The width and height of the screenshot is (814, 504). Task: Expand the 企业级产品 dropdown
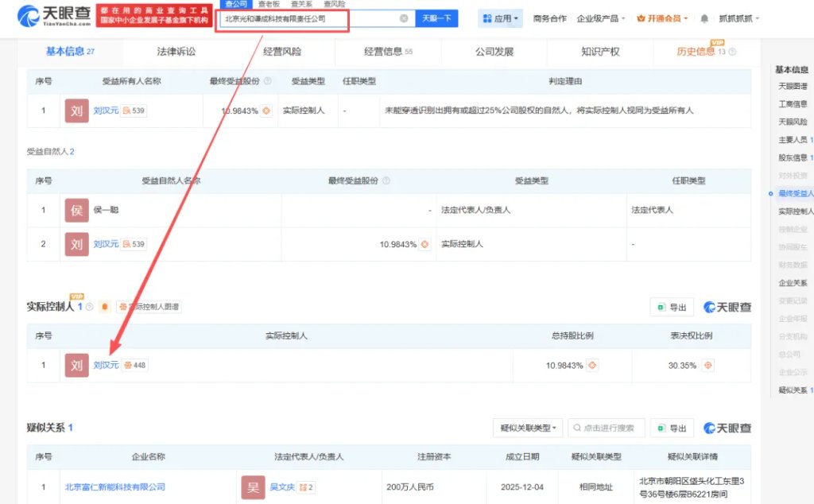[x=601, y=18]
